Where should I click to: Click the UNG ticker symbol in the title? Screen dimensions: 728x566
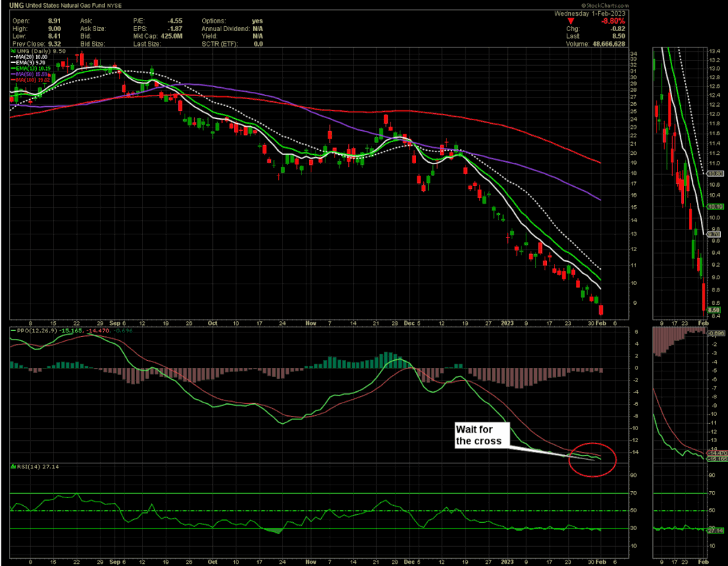[16, 6]
